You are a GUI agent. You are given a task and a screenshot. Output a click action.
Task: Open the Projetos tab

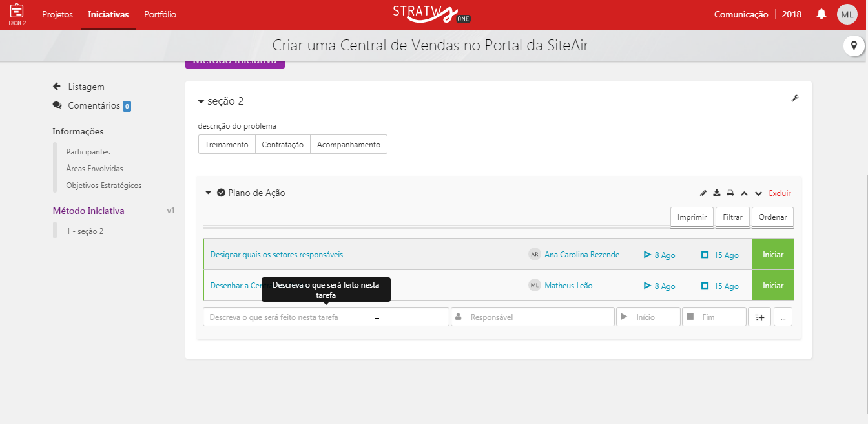pyautogui.click(x=57, y=14)
